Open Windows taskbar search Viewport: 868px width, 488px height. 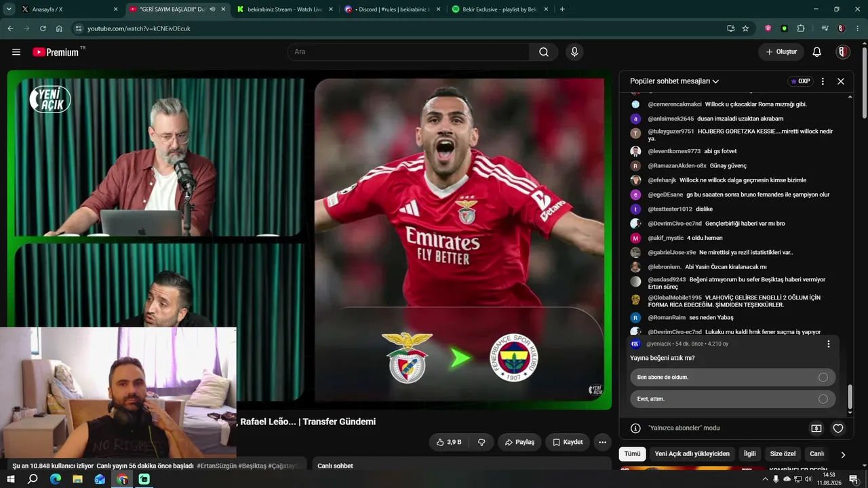tap(33, 479)
